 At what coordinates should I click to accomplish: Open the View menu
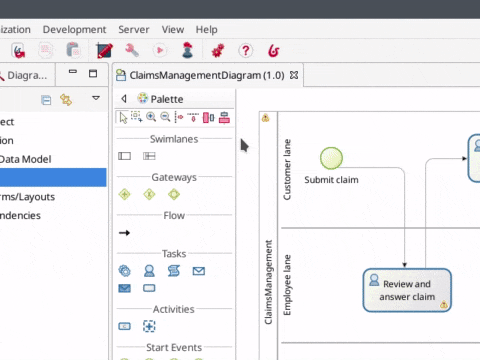click(x=173, y=29)
